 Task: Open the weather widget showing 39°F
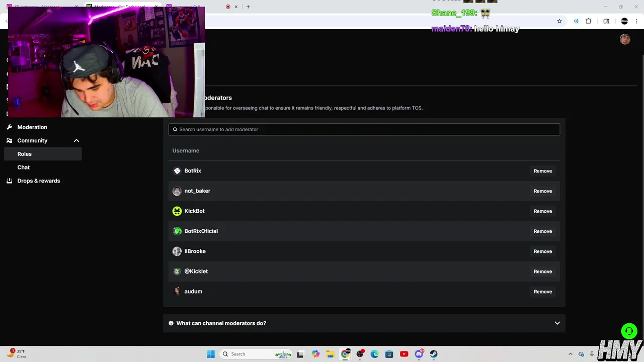point(16,354)
